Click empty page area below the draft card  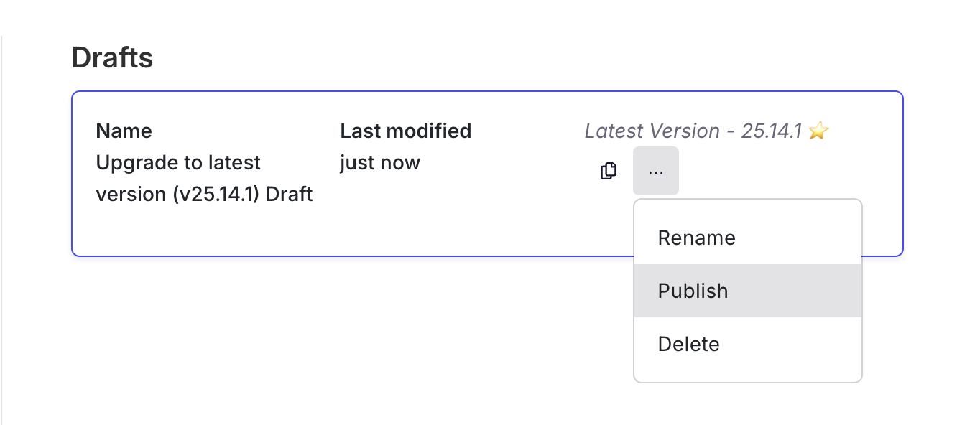coord(323,337)
